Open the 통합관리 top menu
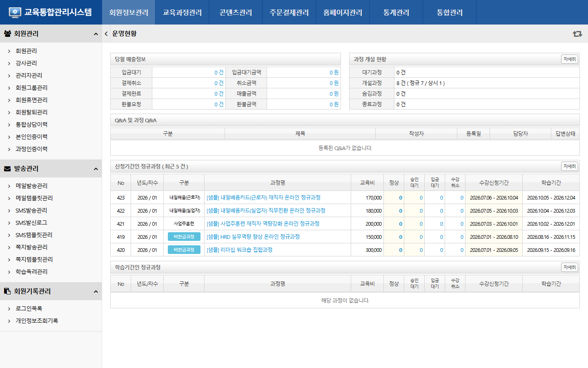 [450, 12]
